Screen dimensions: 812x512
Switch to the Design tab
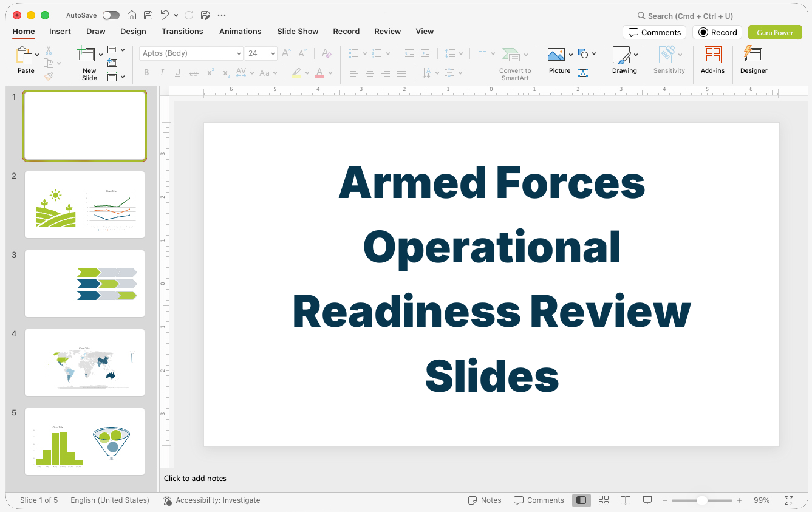tap(133, 31)
